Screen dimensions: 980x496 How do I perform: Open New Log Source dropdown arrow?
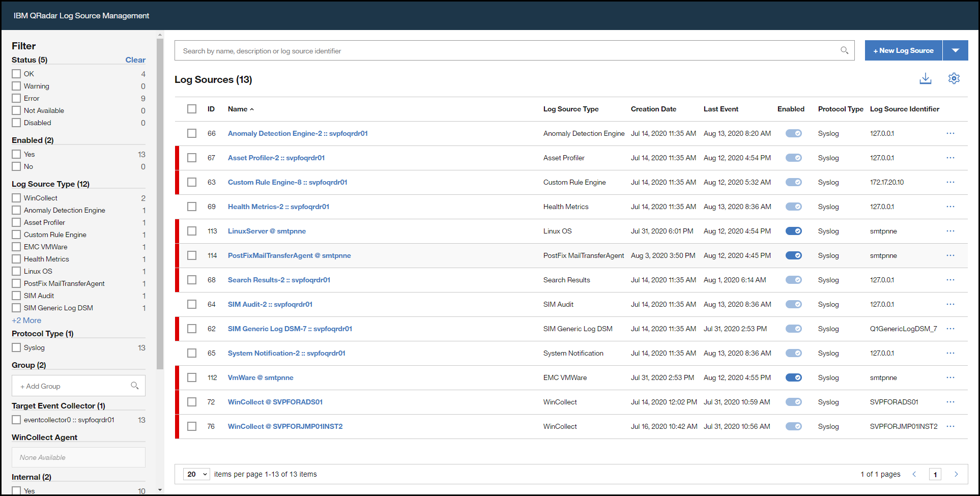tap(956, 50)
